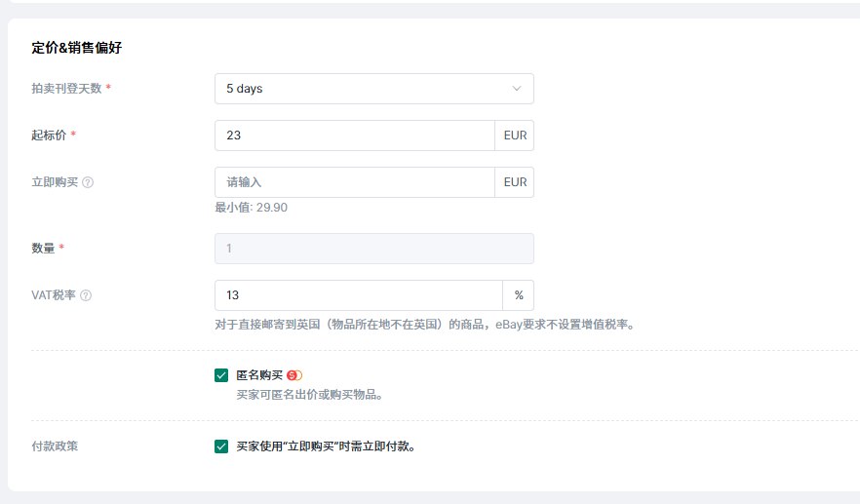Click the EUR suffix on the 立即购买 field
860x504 pixels.
pyautogui.click(x=515, y=182)
